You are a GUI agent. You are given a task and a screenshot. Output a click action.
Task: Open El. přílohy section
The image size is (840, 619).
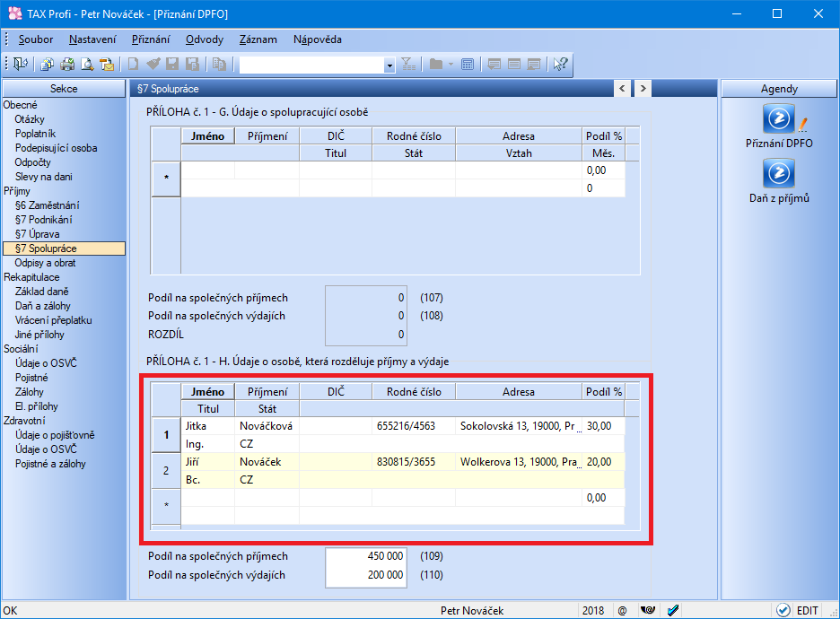coord(37,406)
